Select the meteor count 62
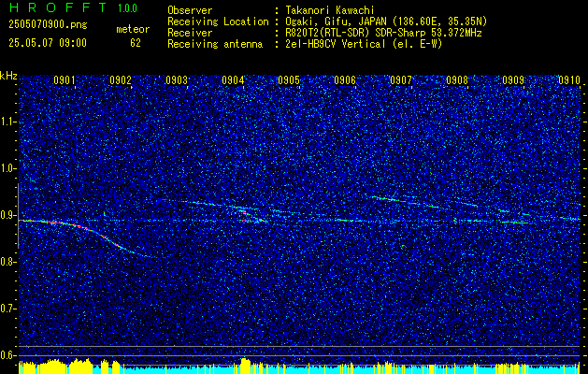The image size is (588, 374). click(x=136, y=43)
